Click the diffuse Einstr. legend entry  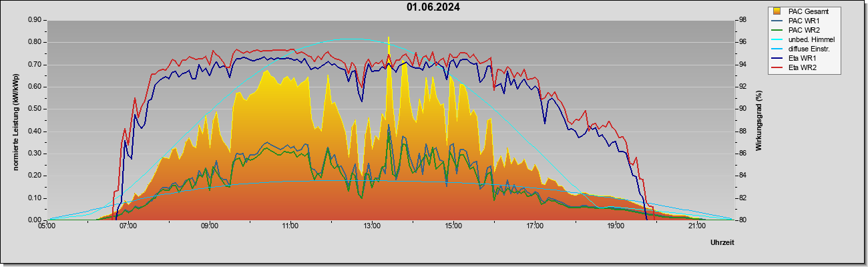[x=801, y=49]
